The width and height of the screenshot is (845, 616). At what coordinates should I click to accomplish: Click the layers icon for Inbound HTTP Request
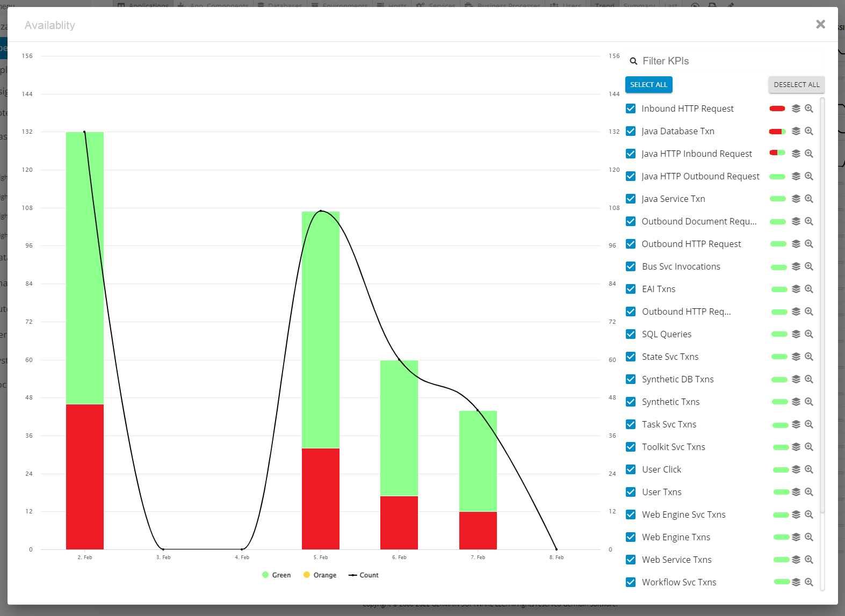click(x=796, y=108)
